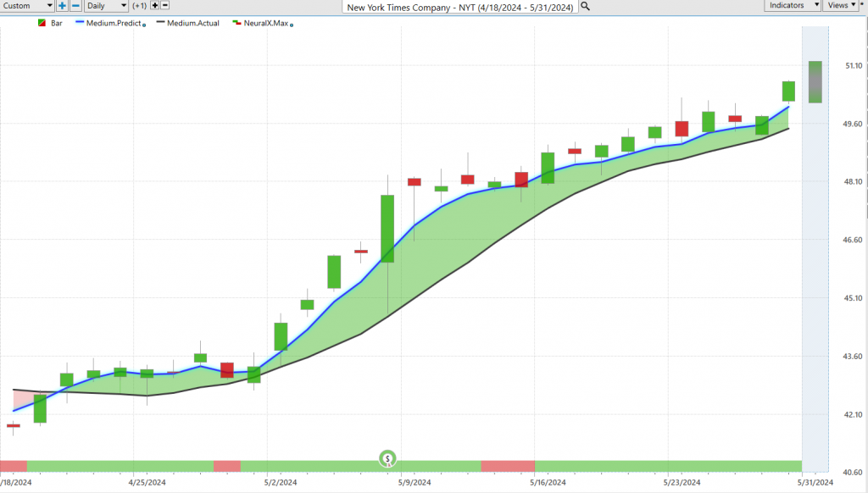Viewport: 868px width, 493px height.
Task: Click the 51.10 price axis label
Action: tap(854, 66)
